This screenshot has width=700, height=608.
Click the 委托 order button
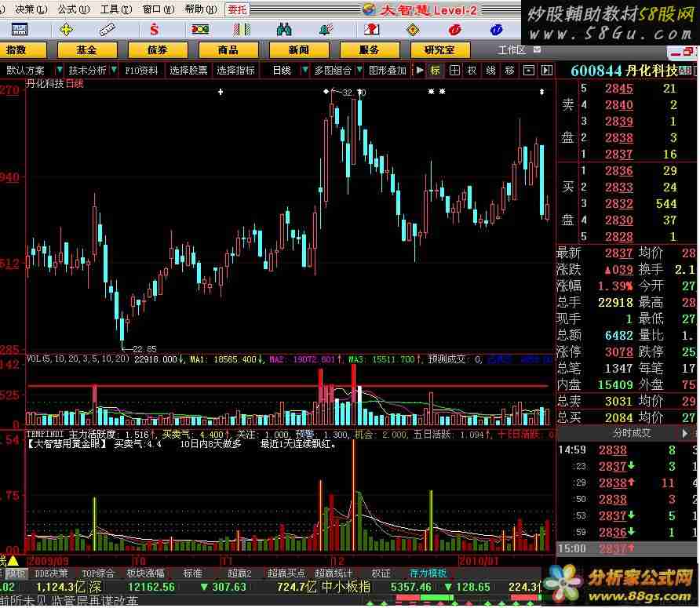pyautogui.click(x=237, y=9)
